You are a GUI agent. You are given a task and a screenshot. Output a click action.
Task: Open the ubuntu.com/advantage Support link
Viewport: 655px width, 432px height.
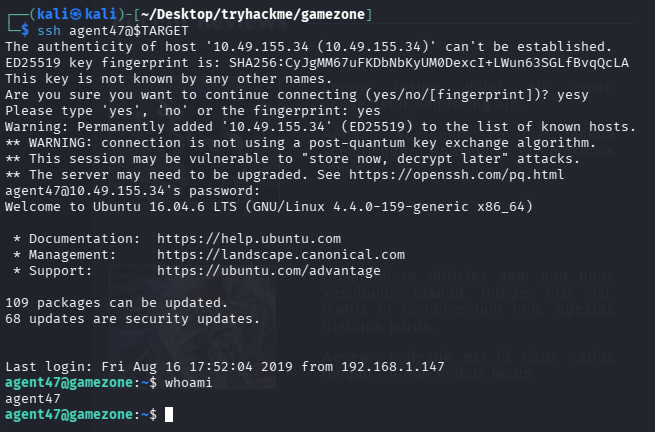pos(269,270)
